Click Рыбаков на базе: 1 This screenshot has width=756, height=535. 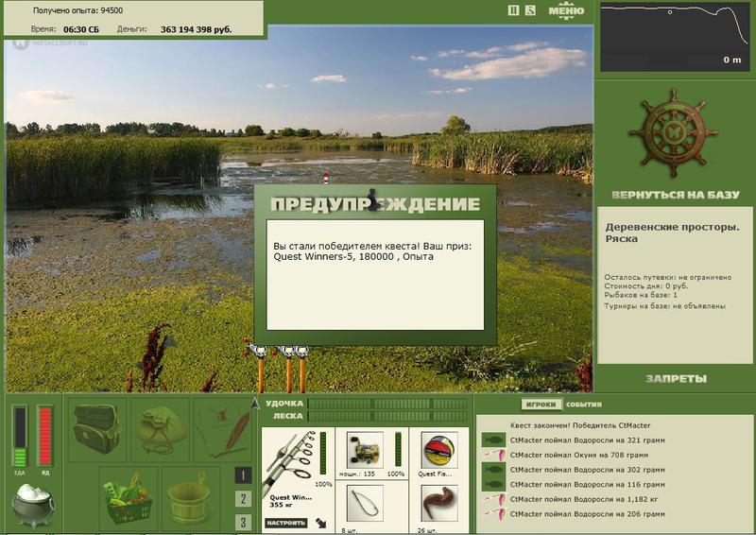coord(641,295)
